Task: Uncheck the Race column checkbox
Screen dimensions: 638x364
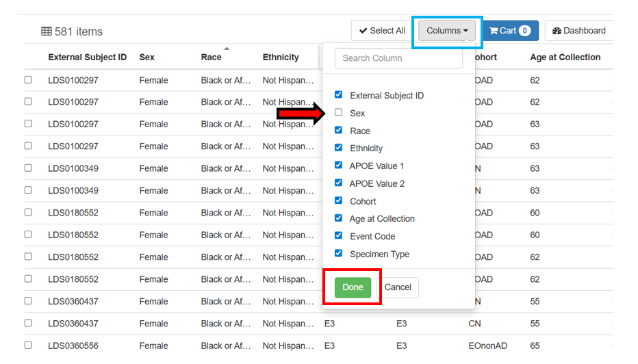Action: [338, 130]
